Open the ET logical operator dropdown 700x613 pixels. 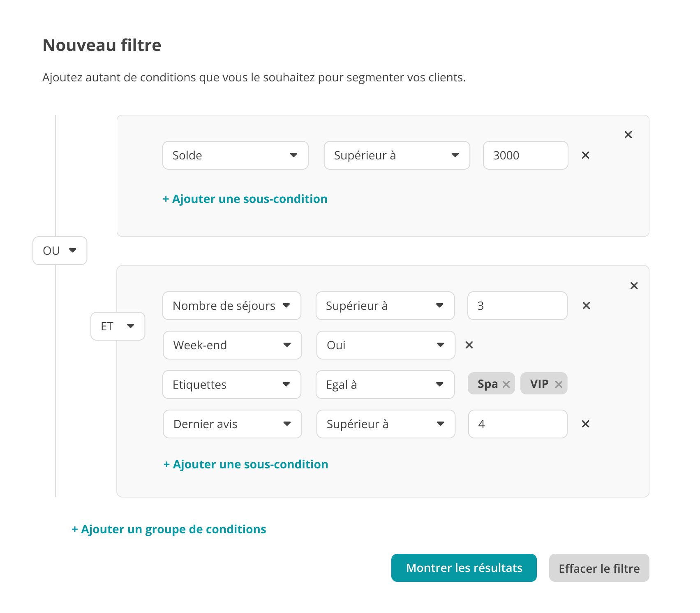tap(118, 326)
